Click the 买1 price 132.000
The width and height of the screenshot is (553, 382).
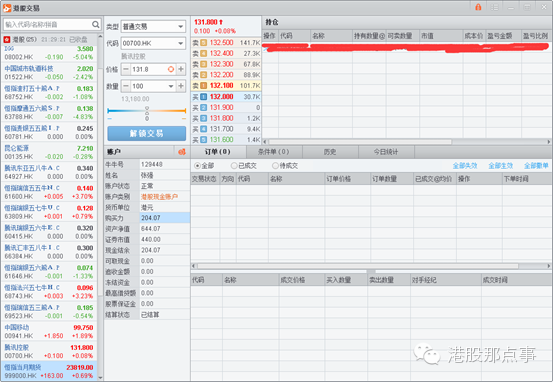point(221,97)
